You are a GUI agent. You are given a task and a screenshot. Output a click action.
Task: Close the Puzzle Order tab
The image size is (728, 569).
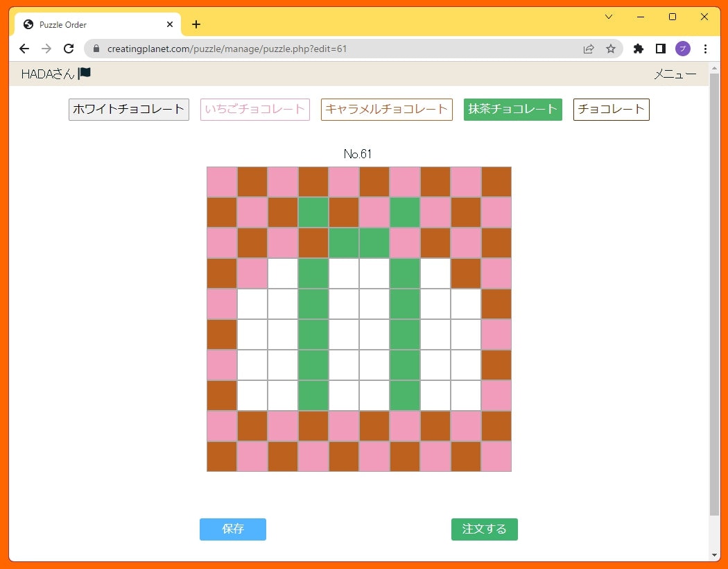coord(170,24)
